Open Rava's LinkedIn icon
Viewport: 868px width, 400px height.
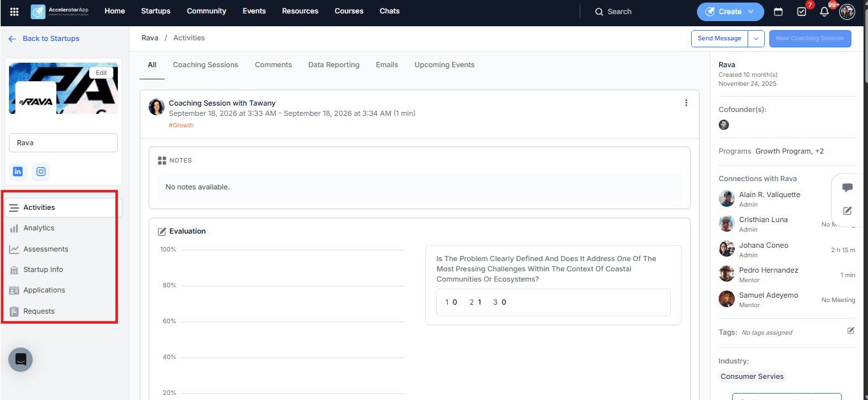click(18, 172)
